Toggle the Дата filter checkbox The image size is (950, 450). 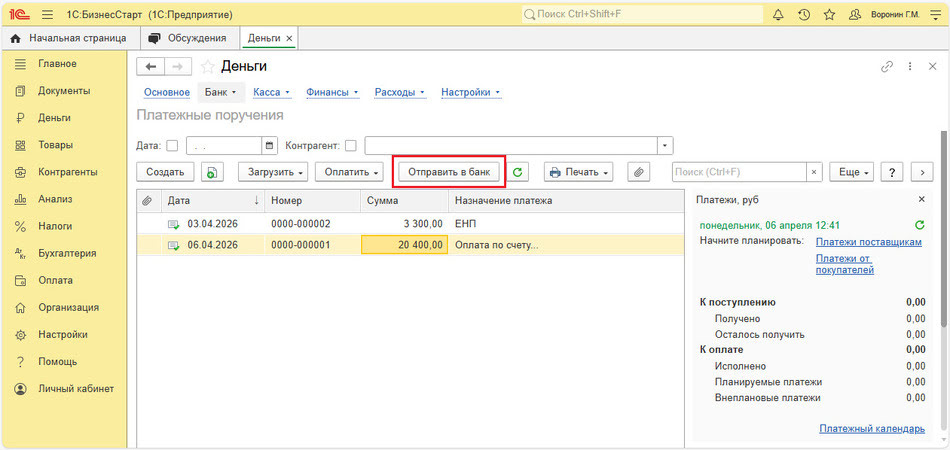pos(172,145)
